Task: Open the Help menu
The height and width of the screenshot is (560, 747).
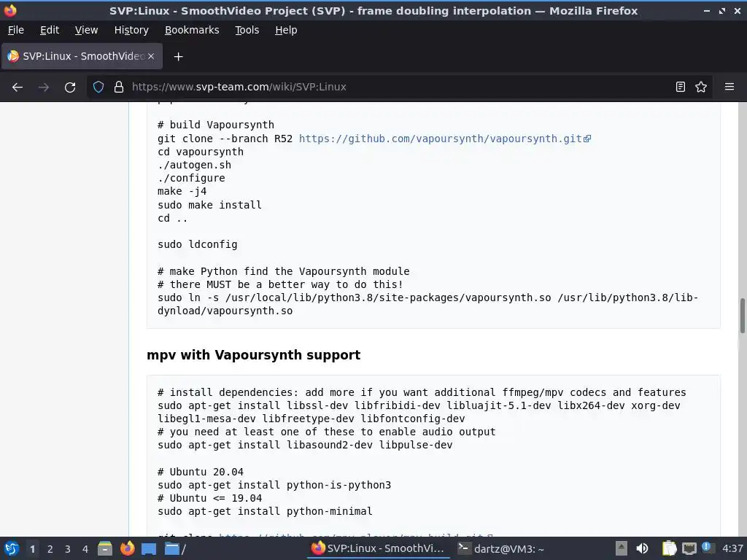Action: [286, 30]
